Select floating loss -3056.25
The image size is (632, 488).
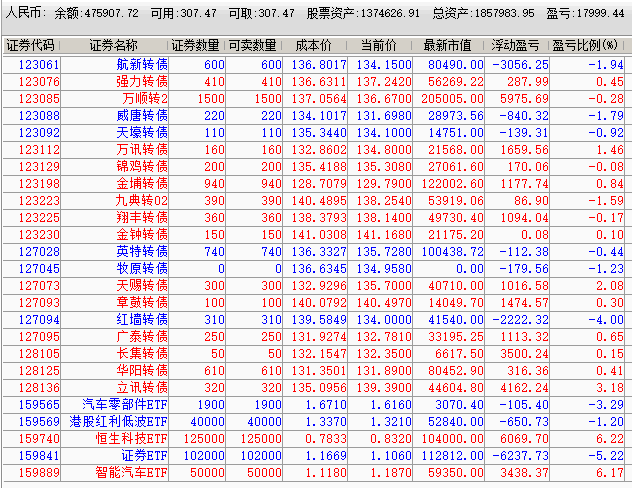(520, 64)
